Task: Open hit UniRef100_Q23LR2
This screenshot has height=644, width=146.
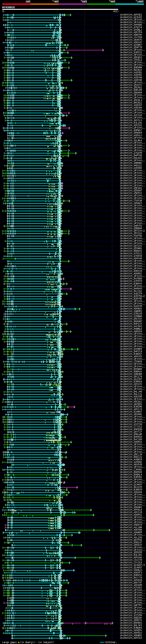Action: [x=131, y=17]
